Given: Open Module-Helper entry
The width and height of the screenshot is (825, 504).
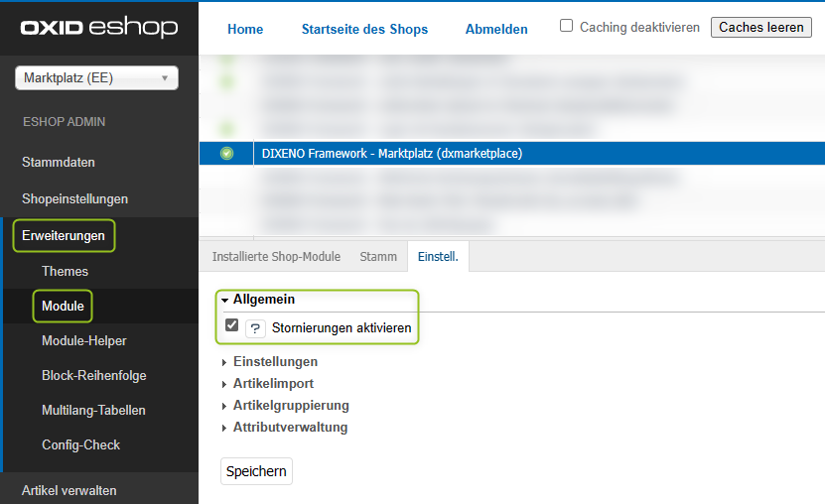Looking at the screenshot, I should pos(84,340).
